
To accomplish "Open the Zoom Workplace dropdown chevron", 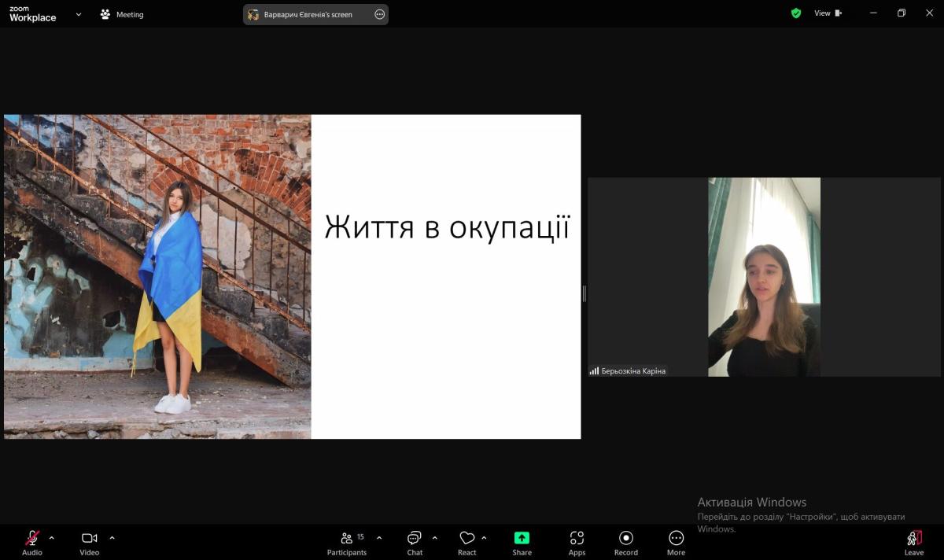I will pyautogui.click(x=79, y=14).
